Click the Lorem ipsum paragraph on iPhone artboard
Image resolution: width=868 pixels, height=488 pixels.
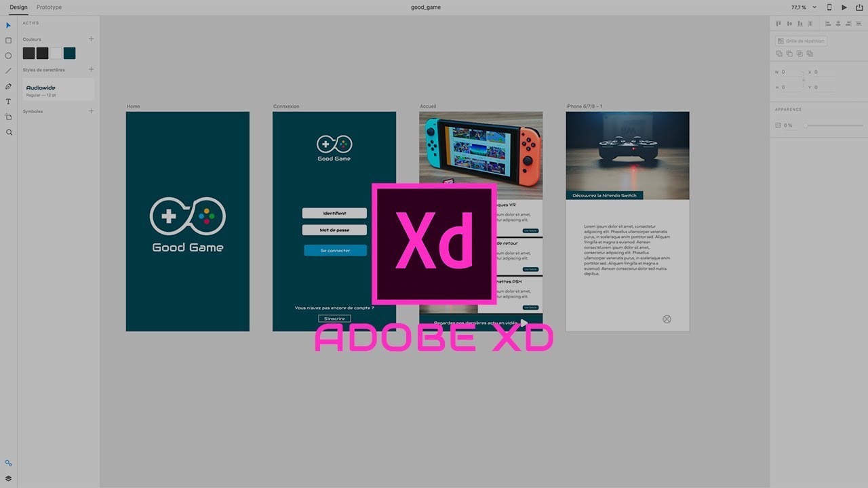[x=627, y=250]
